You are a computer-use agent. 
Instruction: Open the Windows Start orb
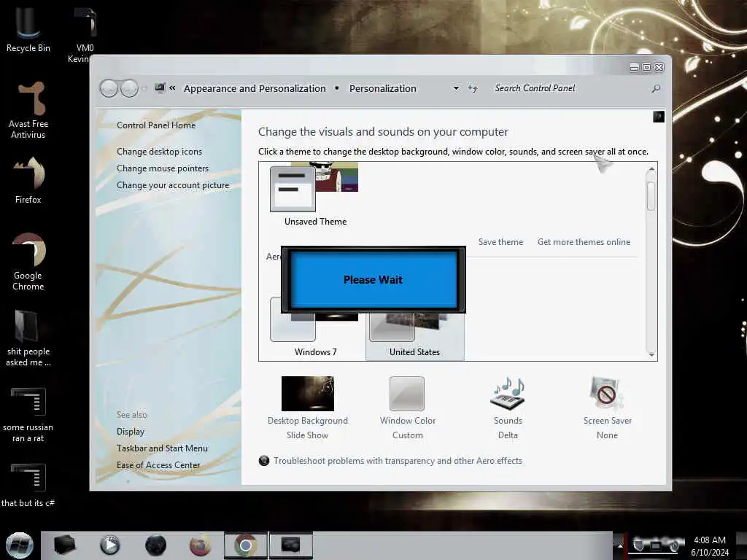coord(20,545)
